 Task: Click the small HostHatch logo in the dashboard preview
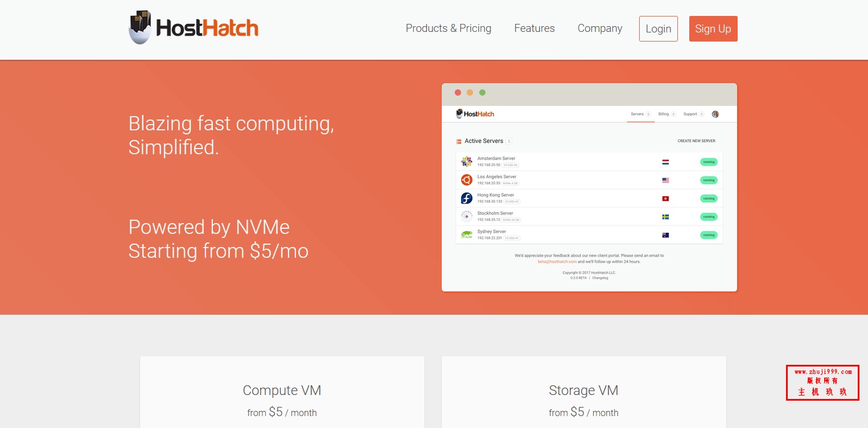[x=475, y=114]
